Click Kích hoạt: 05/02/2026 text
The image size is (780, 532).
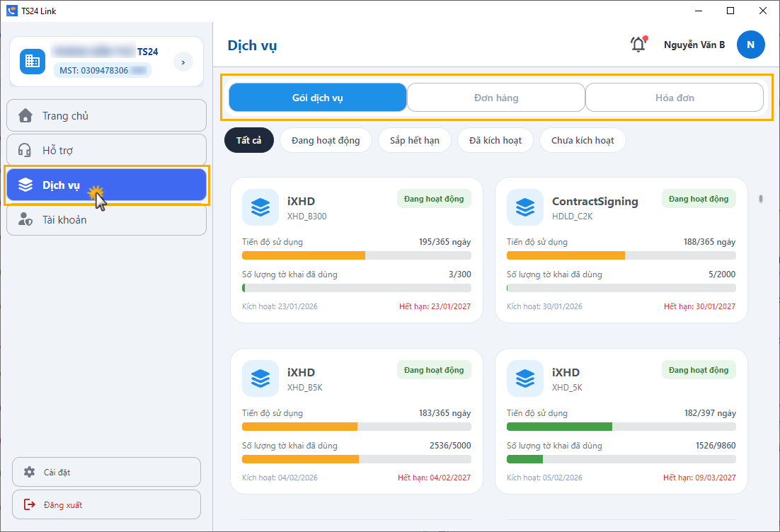(x=544, y=478)
